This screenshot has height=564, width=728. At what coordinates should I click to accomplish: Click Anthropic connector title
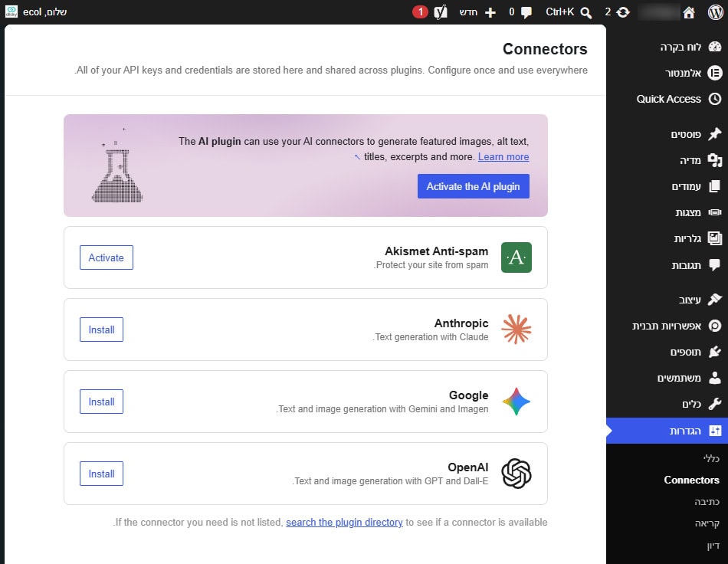461,323
